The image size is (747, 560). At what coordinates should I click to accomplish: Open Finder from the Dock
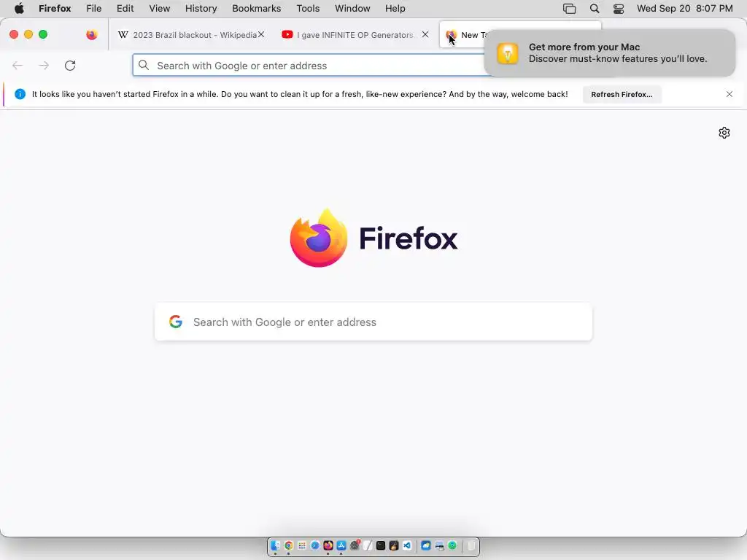coord(275,545)
